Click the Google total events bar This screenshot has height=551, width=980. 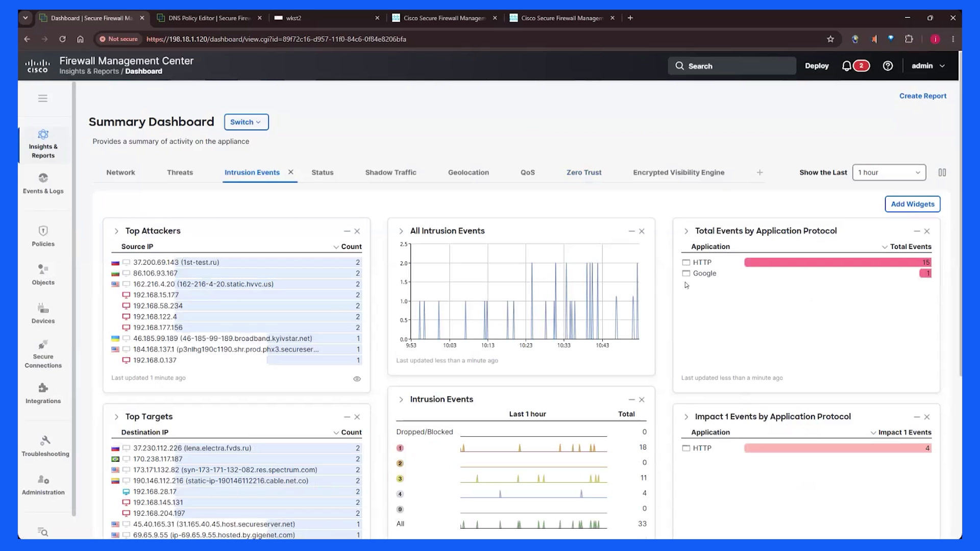[925, 273]
